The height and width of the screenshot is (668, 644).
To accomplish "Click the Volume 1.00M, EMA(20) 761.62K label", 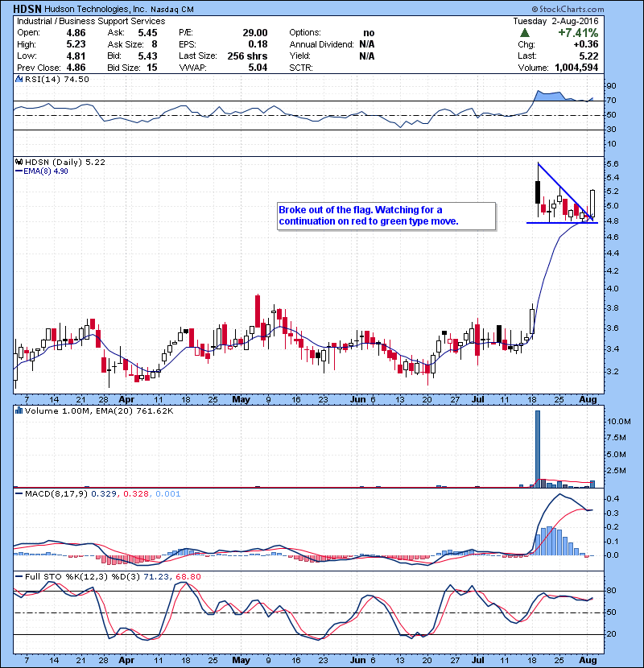I will click(99, 411).
